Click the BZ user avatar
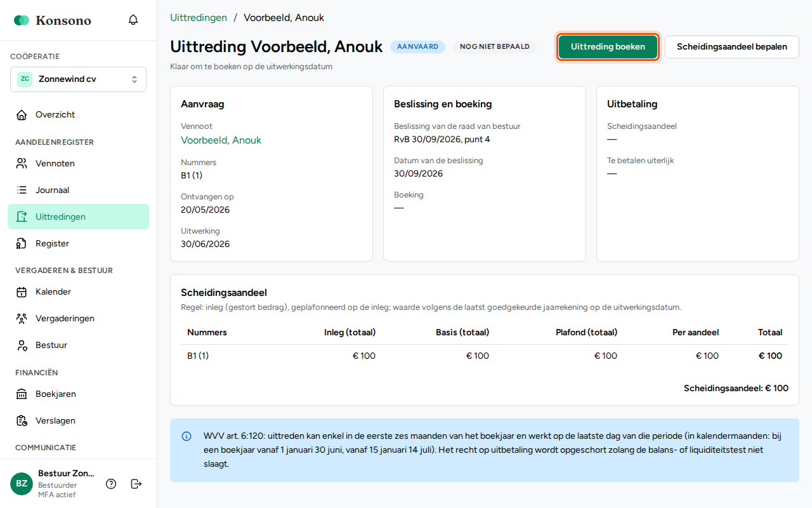 click(22, 484)
